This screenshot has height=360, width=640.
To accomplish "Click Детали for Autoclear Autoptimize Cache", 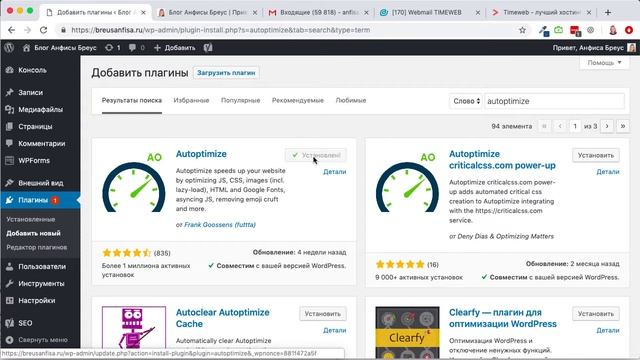I will tap(335, 330).
